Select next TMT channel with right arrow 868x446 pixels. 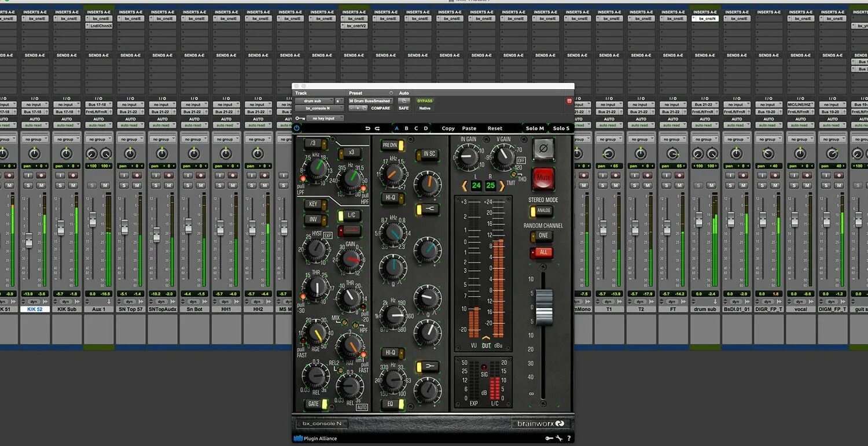point(502,186)
